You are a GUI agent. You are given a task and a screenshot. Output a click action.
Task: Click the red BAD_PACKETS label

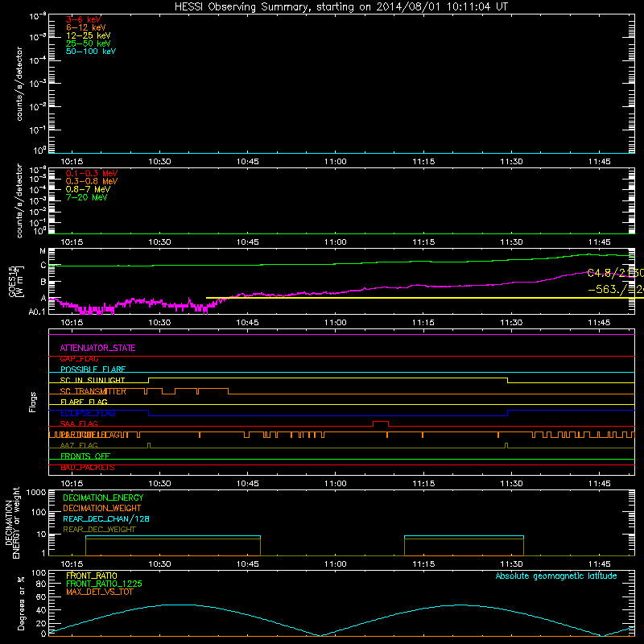point(88,468)
